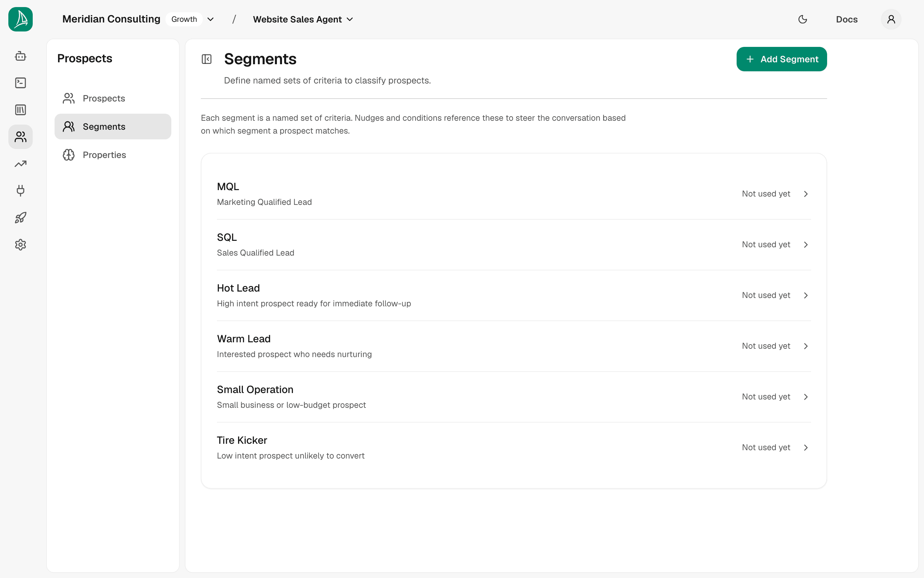
Task: Click the Marketing Qualified Lead description
Action: 264,202
